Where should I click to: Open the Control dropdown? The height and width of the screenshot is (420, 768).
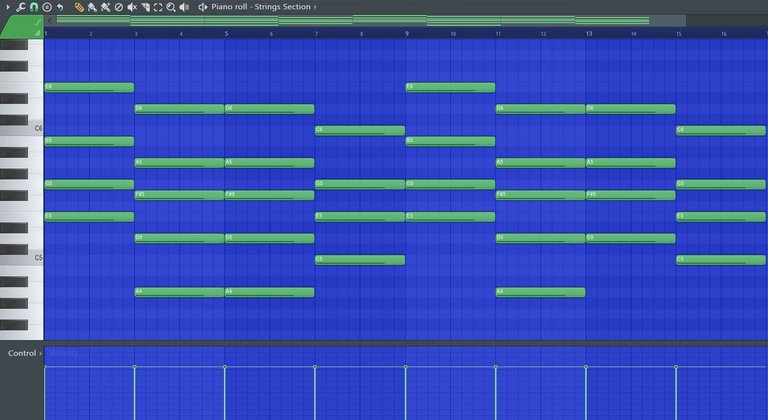tap(24, 353)
